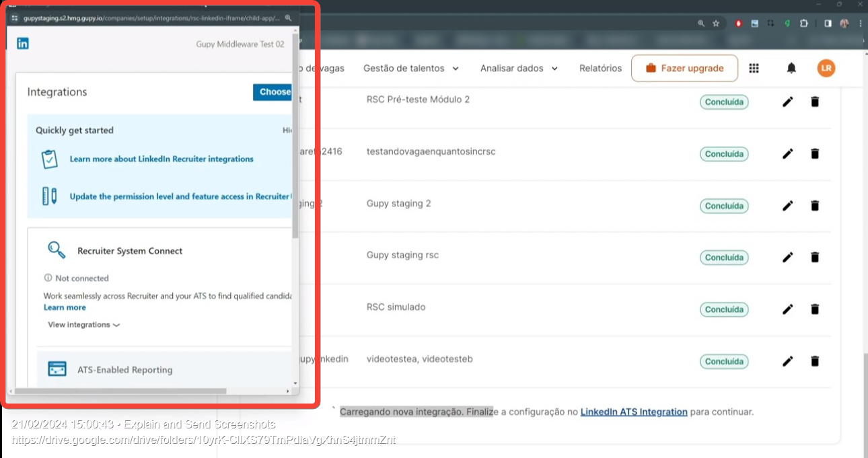Click the Recruiter System Connect magnifier icon

(57, 250)
